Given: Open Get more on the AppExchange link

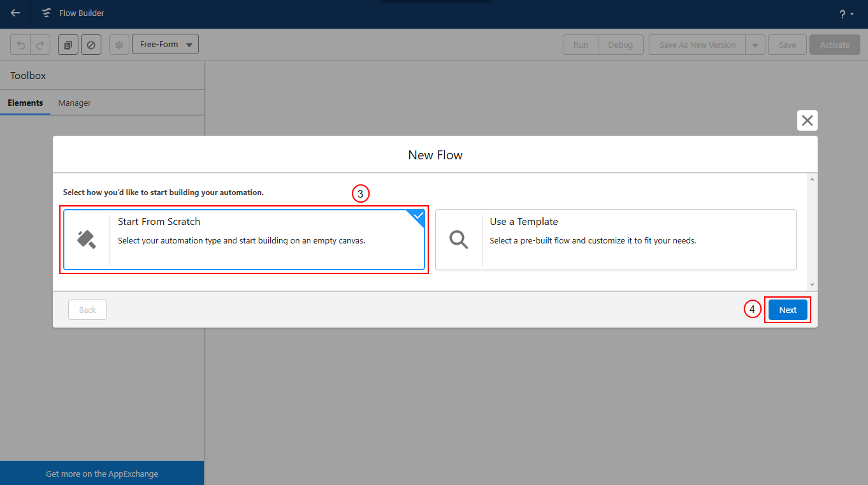Looking at the screenshot, I should [x=102, y=474].
